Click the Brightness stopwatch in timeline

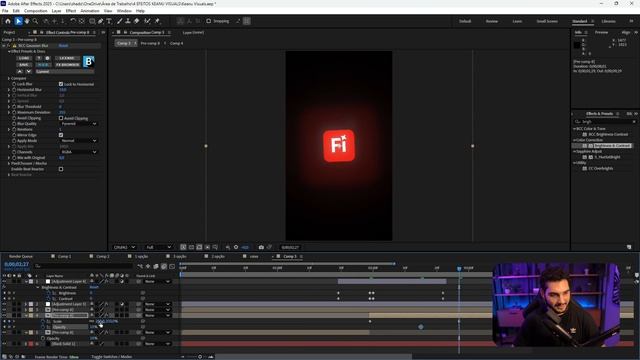coord(49,293)
